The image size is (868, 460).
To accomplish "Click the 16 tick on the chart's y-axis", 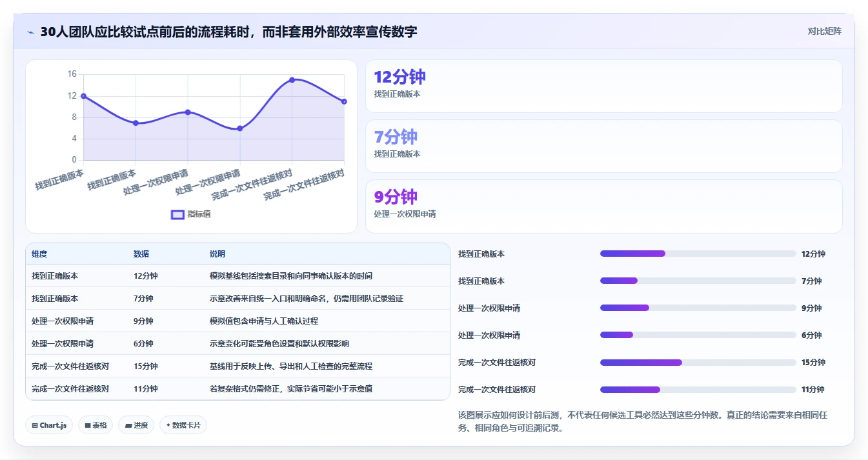I will (x=72, y=74).
